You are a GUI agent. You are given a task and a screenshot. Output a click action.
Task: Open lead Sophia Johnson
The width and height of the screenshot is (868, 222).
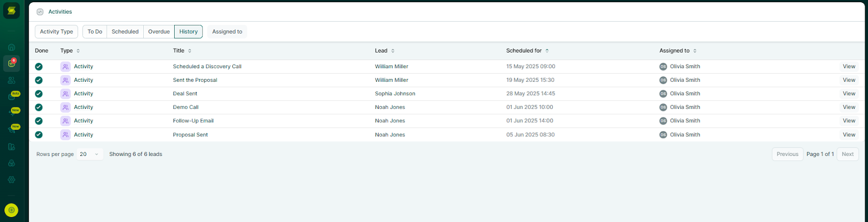tap(395, 94)
